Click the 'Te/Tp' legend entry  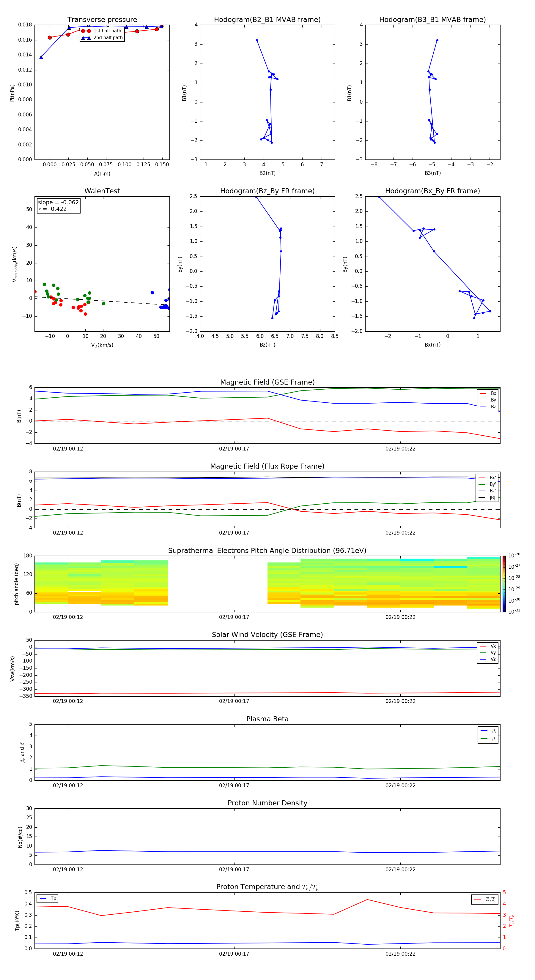(x=485, y=899)
